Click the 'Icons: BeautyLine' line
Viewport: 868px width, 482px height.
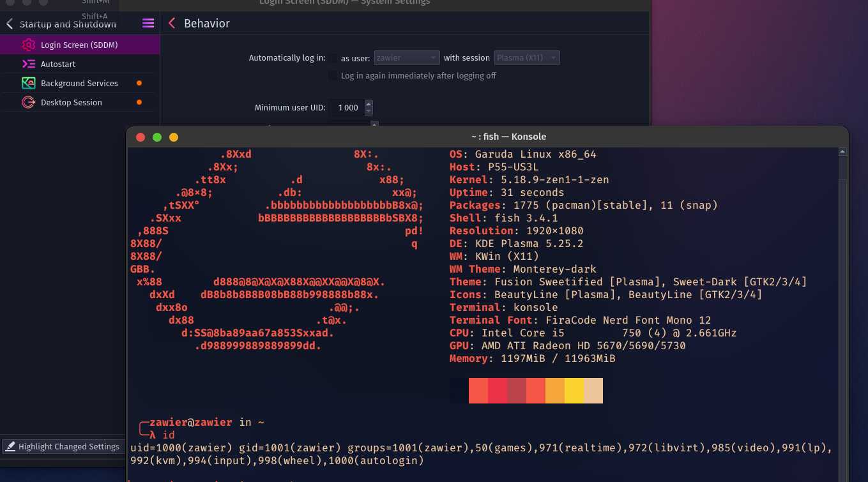[605, 295]
